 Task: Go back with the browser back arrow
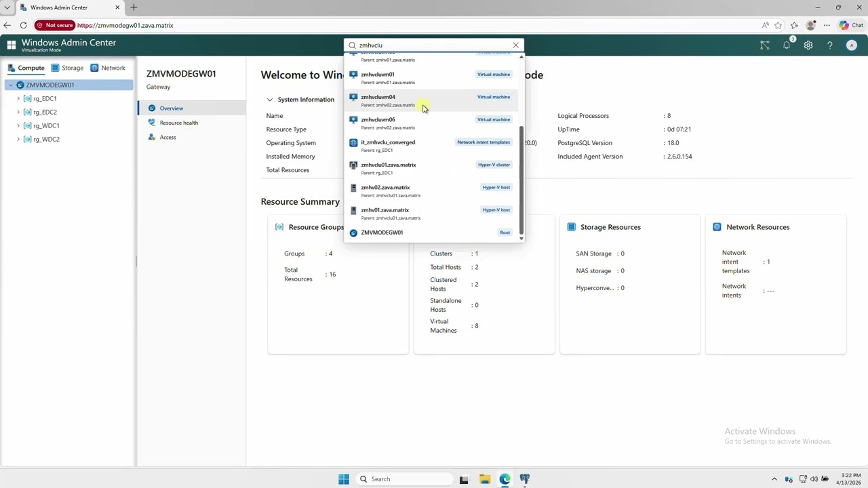(7, 25)
